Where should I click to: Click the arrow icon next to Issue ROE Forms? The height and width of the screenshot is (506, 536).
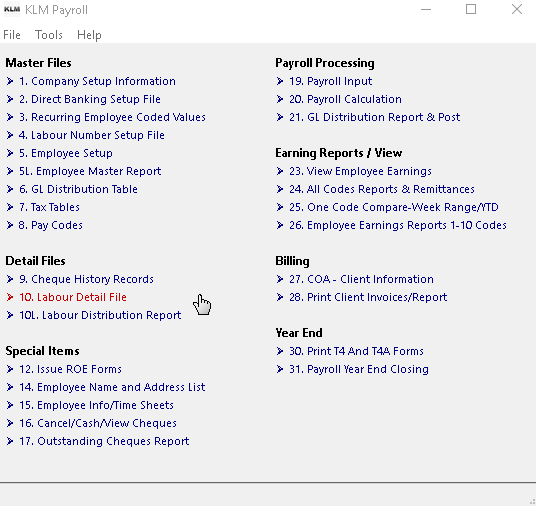10,369
